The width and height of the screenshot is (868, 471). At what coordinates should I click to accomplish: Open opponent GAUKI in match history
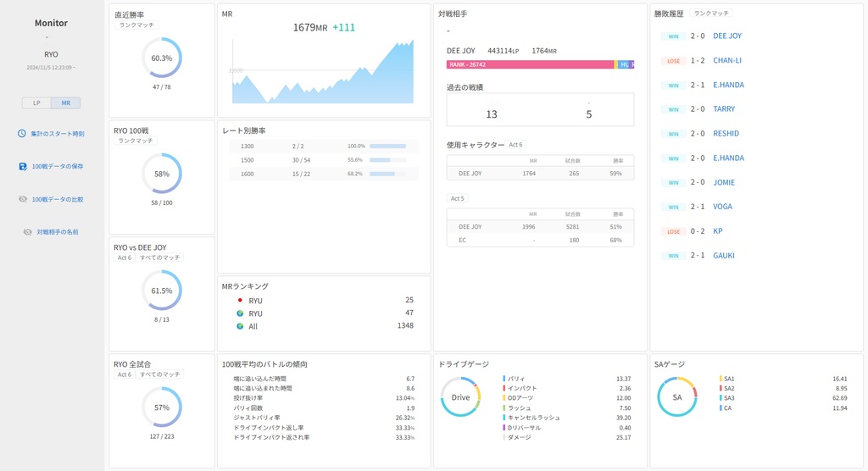click(724, 255)
